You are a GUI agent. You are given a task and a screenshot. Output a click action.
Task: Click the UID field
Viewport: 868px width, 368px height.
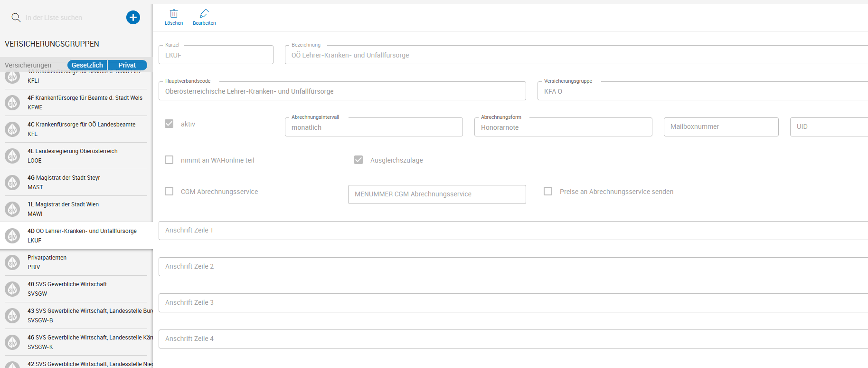click(829, 127)
